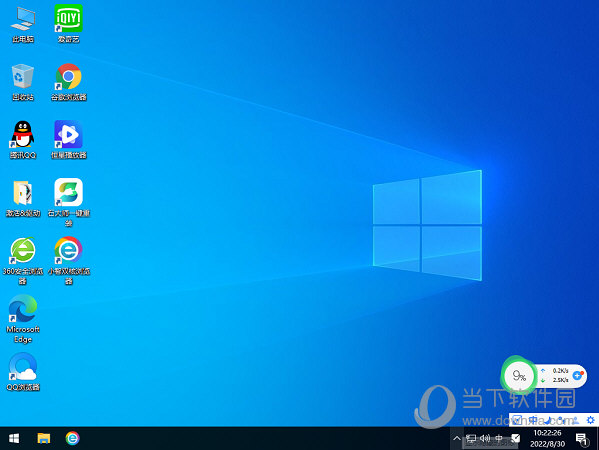Launch the 石大师一键重装 green S shortcut
Image resolution: width=599 pixels, height=450 pixels.
[x=69, y=202]
